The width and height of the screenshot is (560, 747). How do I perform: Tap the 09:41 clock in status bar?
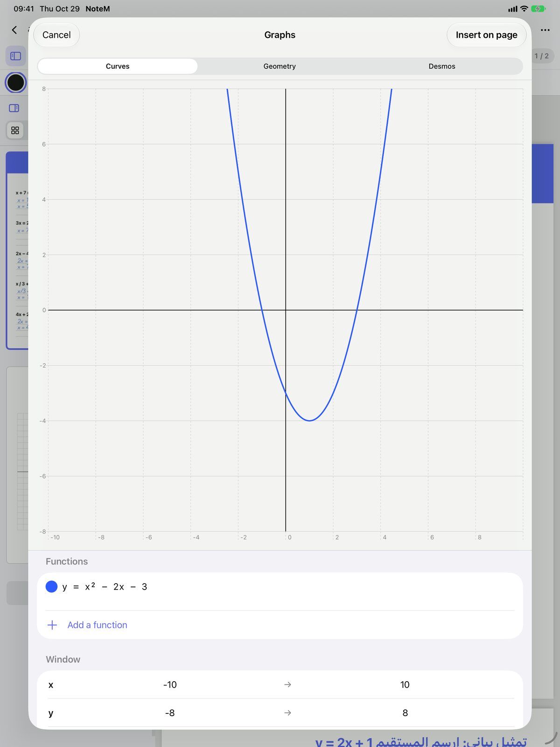(23, 9)
